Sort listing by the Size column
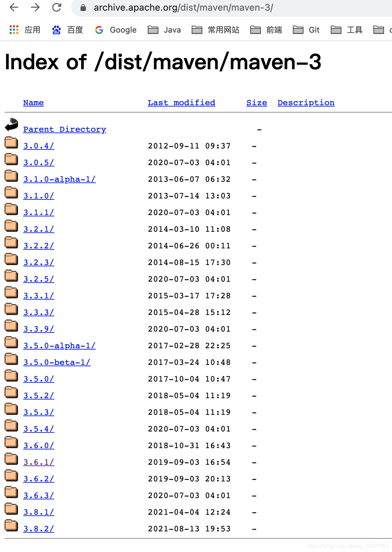 (x=257, y=103)
